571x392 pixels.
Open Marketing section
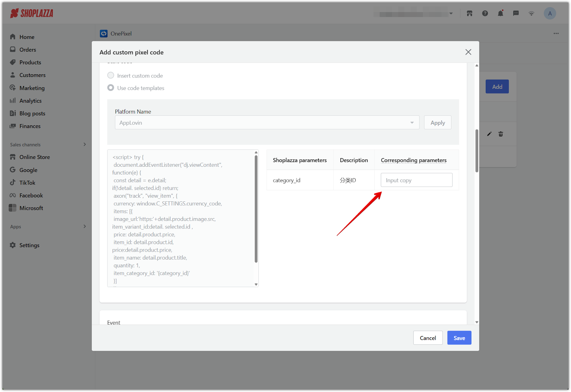[x=32, y=88]
